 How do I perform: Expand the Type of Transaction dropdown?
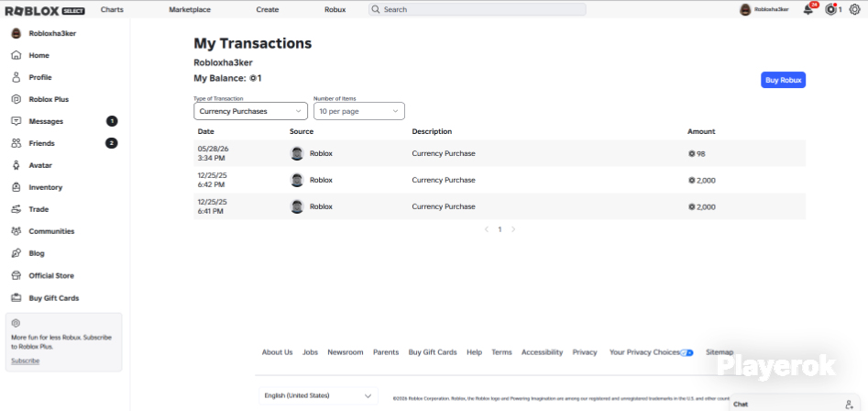pos(251,111)
